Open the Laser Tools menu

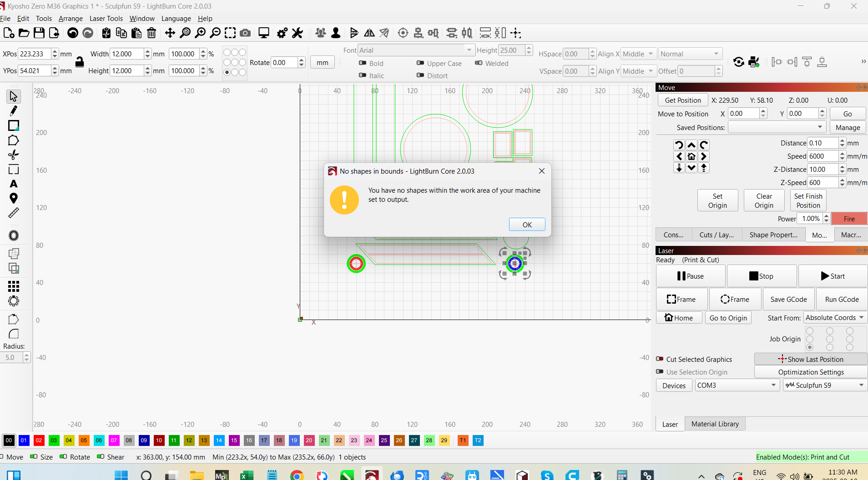pyautogui.click(x=106, y=19)
